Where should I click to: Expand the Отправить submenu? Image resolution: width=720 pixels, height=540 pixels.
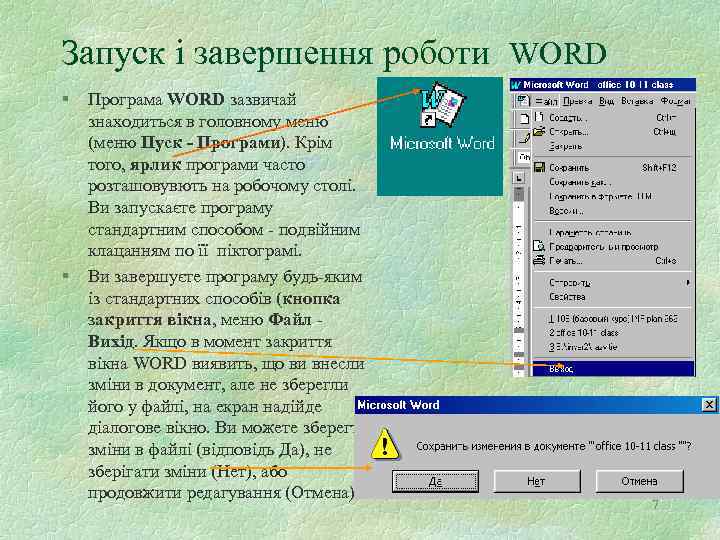pyautogui.click(x=612, y=282)
